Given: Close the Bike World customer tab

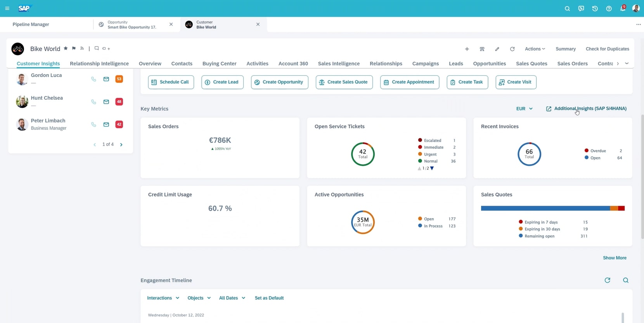Looking at the screenshot, I should click(x=258, y=24).
